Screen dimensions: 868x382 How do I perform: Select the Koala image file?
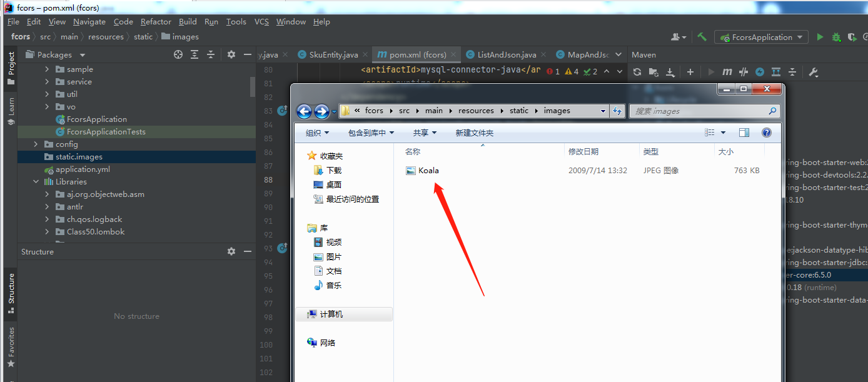428,170
